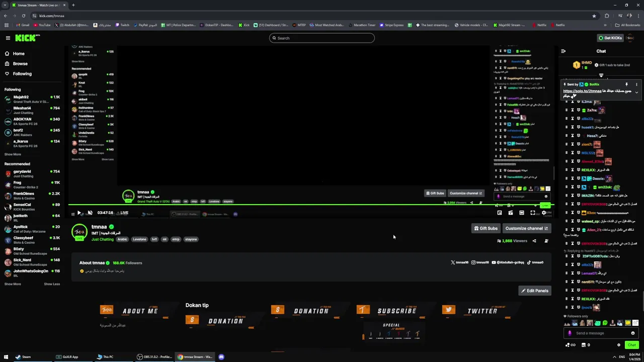This screenshot has width=644, height=362.
Task: Reload the page in Chrome
Action: coord(23,16)
